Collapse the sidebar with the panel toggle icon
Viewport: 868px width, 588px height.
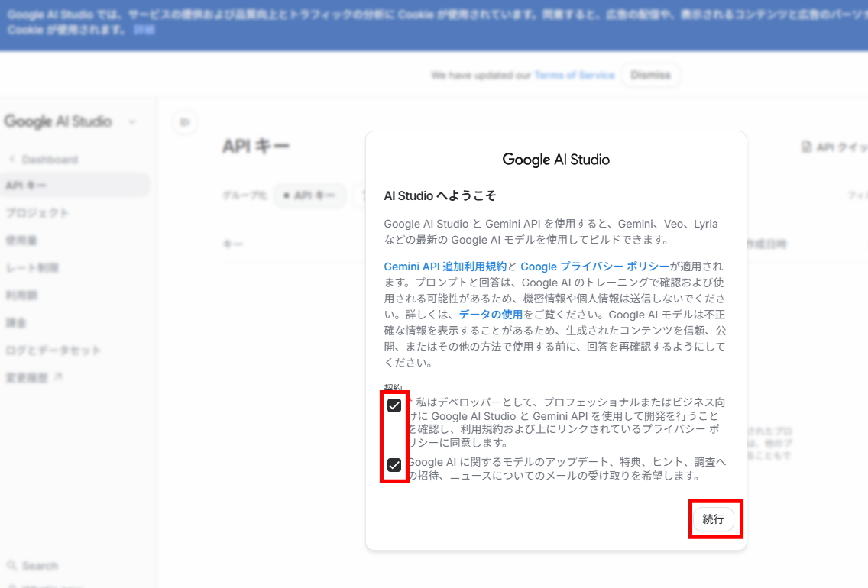[185, 121]
